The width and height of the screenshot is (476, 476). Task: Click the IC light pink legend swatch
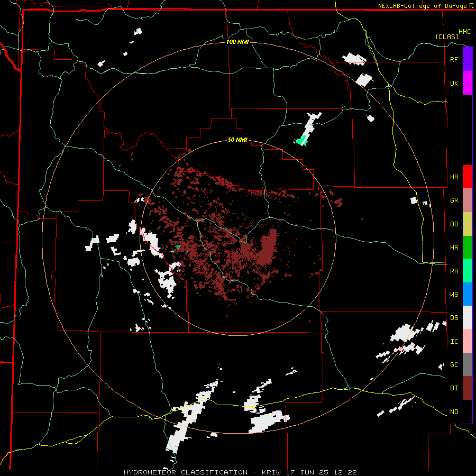click(467, 341)
